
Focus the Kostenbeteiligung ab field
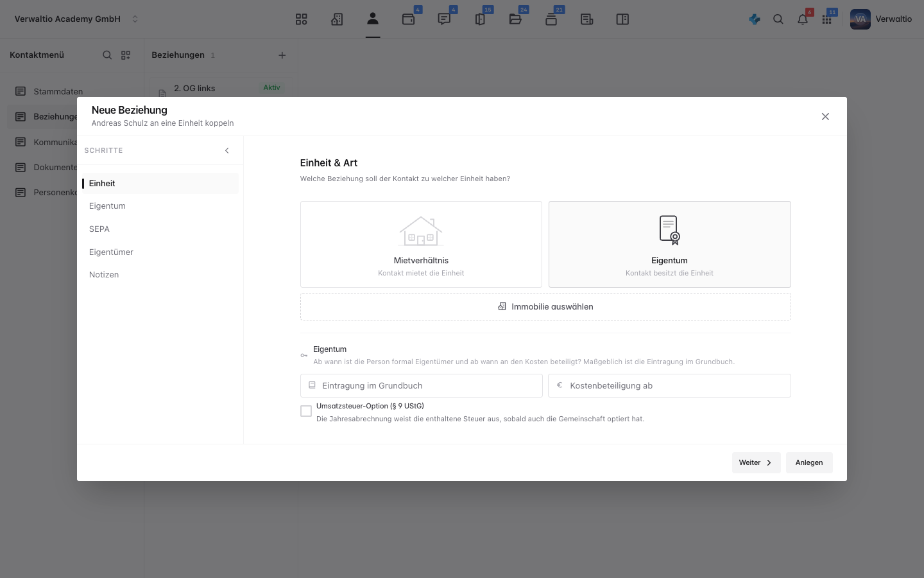point(669,385)
